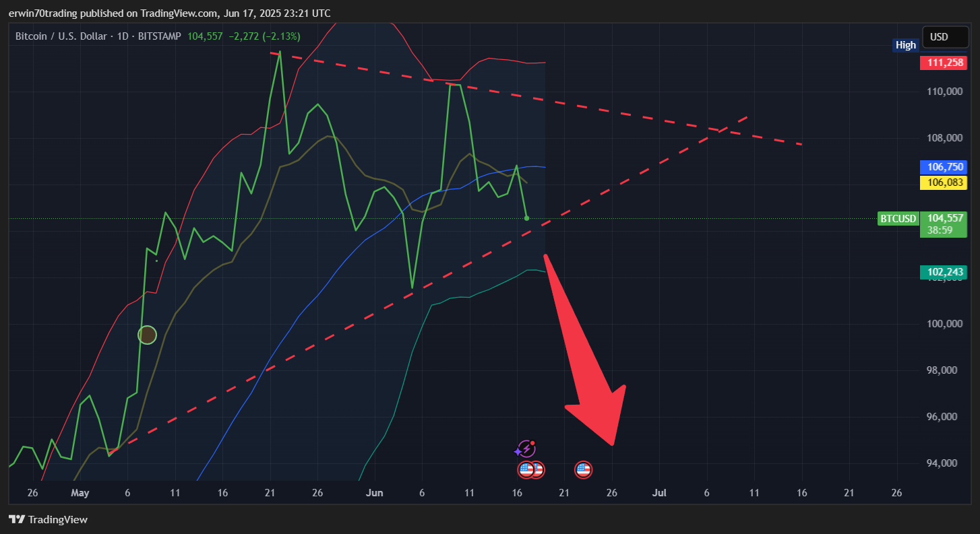
Task: Click the blue High label
Action: [906, 45]
